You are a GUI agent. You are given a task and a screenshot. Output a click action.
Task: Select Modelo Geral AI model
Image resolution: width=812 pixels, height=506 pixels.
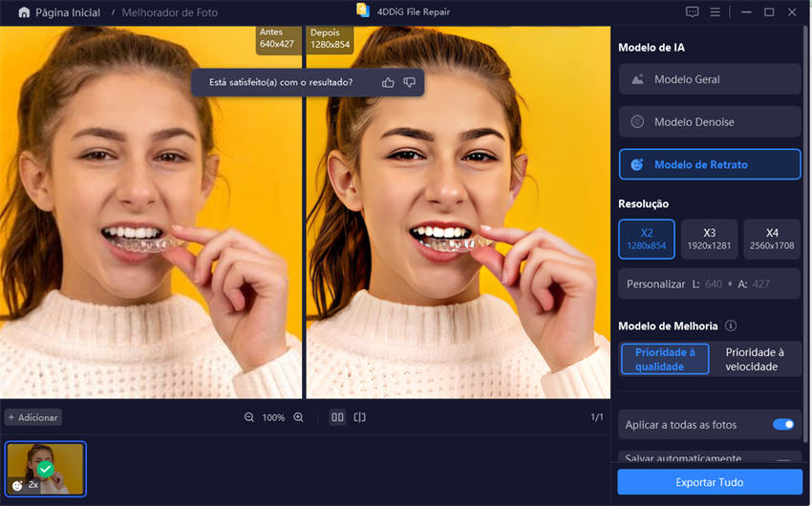(x=710, y=79)
